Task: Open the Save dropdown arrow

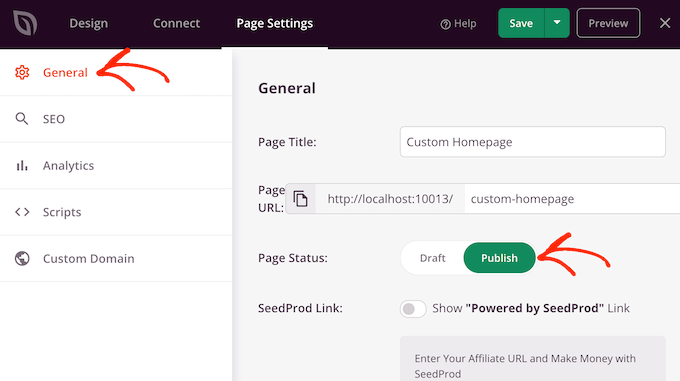Action: point(557,23)
